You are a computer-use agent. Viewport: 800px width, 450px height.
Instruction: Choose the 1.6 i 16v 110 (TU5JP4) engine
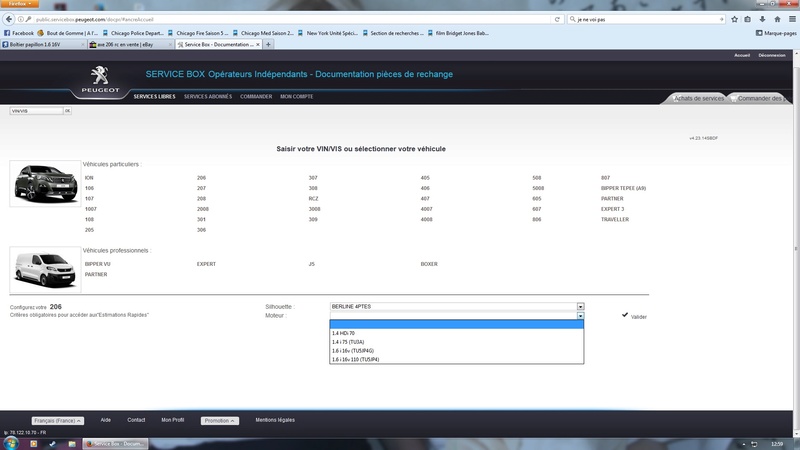click(457, 359)
